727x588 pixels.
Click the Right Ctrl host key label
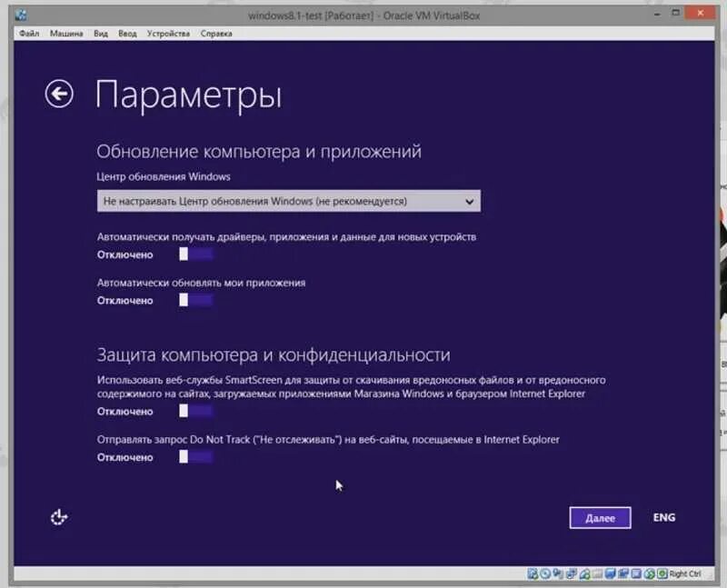[685, 574]
